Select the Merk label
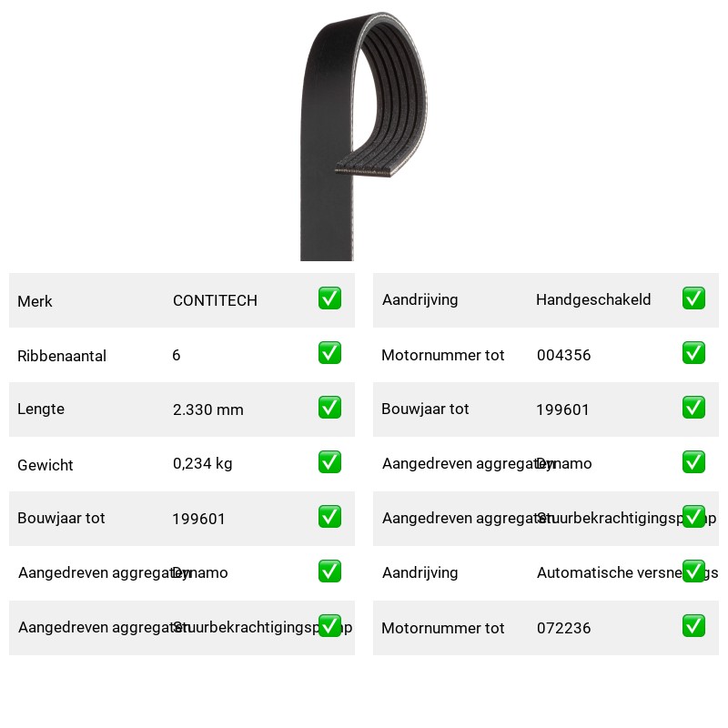 coord(35,301)
